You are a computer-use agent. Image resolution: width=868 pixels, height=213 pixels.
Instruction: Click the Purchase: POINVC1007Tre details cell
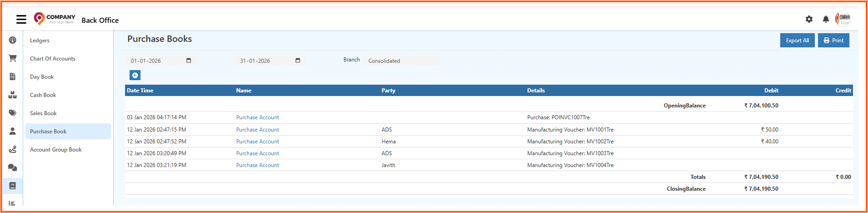558,117
